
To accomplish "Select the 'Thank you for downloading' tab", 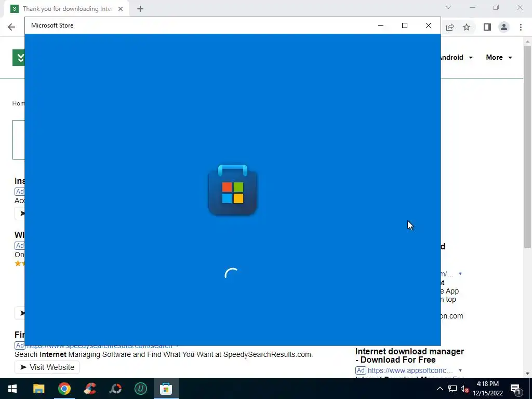I will click(66, 9).
